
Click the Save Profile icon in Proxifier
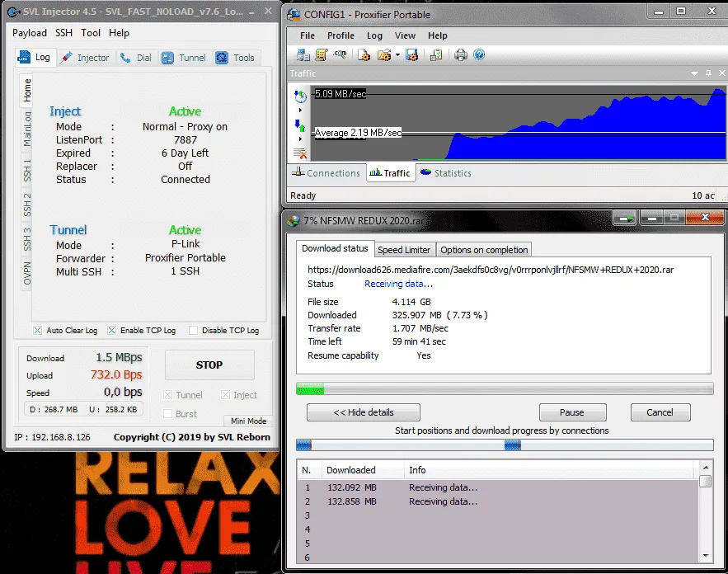pos(412,54)
